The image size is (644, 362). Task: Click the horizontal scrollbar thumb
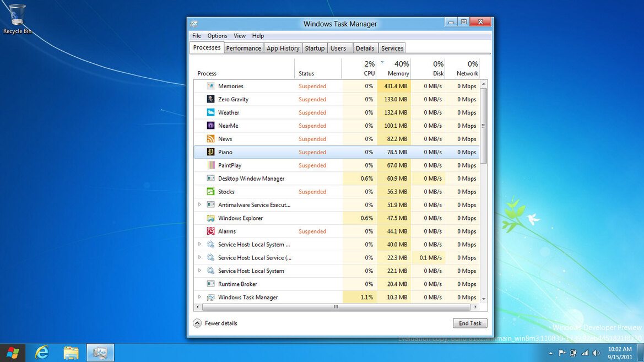[336, 307]
